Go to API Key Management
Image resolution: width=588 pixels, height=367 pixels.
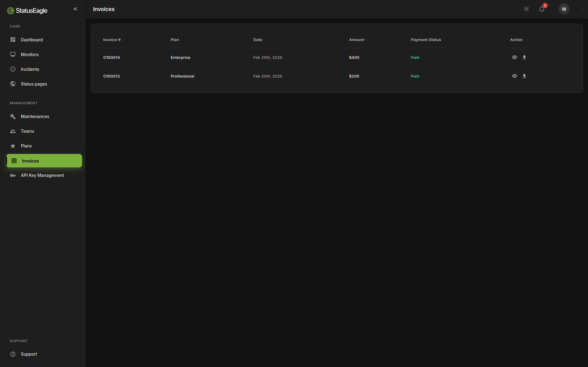tap(42, 175)
